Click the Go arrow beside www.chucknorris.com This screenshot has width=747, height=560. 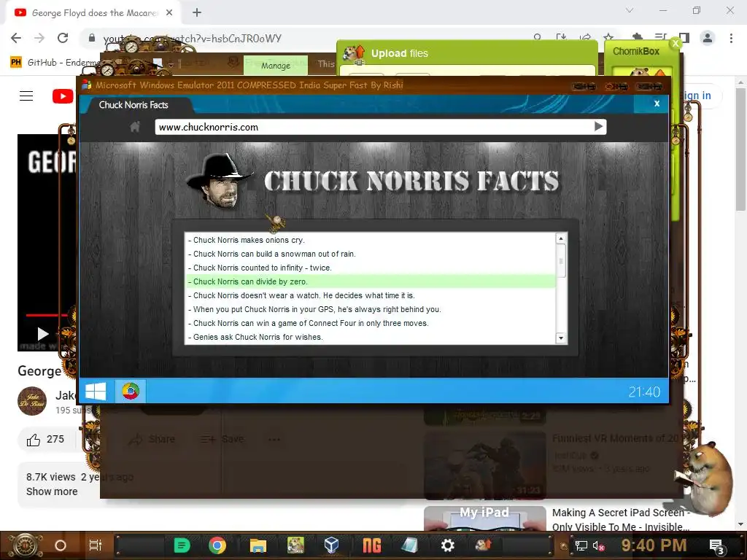point(599,126)
